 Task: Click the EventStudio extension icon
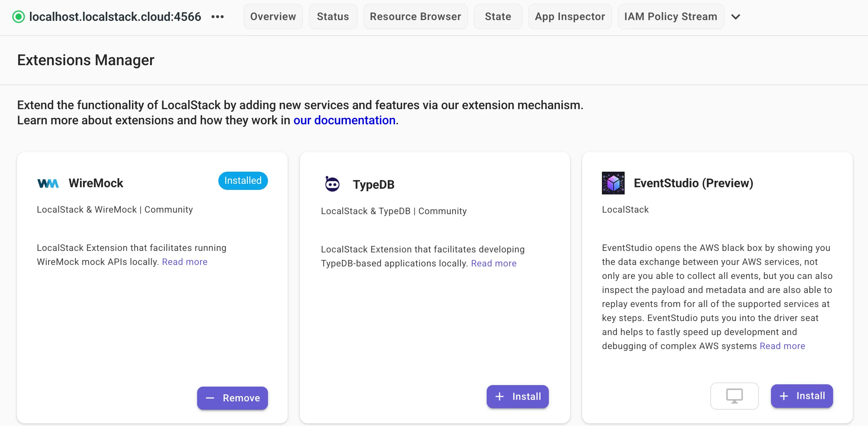613,183
